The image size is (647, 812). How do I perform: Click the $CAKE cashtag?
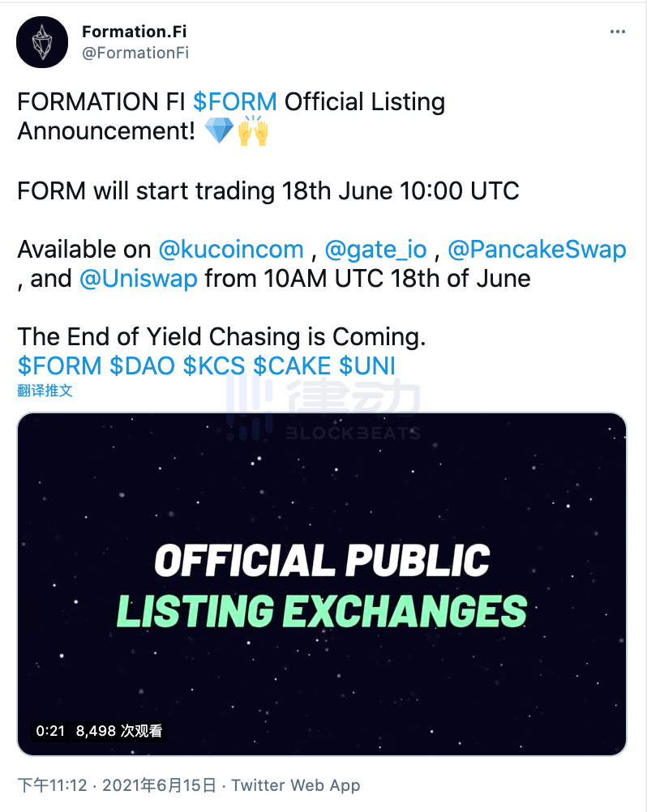[x=292, y=365]
